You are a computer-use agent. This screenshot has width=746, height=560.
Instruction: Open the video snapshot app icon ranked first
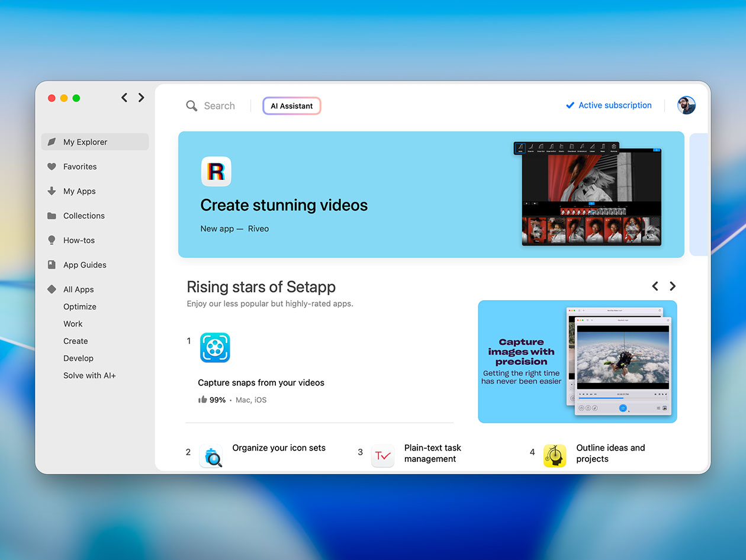click(x=214, y=348)
